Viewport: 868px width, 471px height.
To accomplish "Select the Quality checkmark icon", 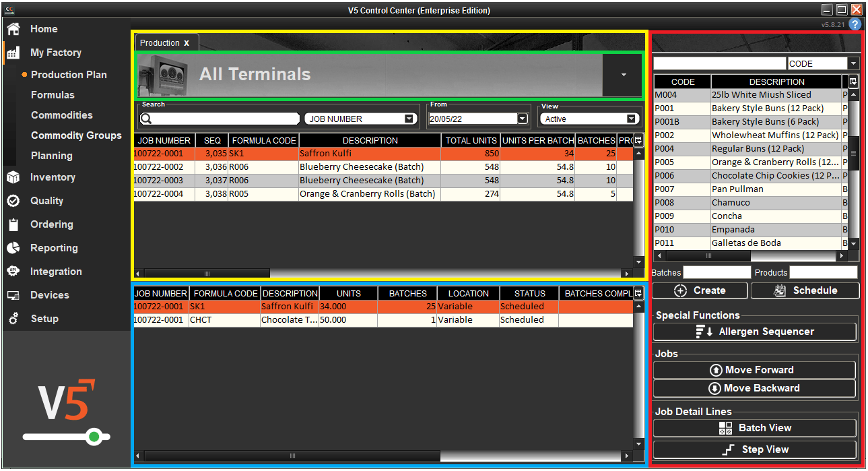I will 13,200.
